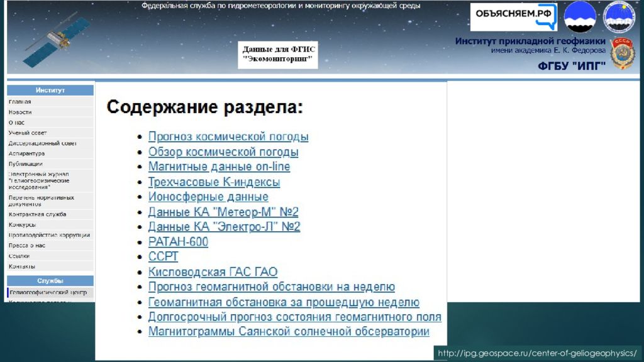Open Кисловодская ГАС ГАО link
The width and height of the screenshot is (644, 362).
[213, 271]
